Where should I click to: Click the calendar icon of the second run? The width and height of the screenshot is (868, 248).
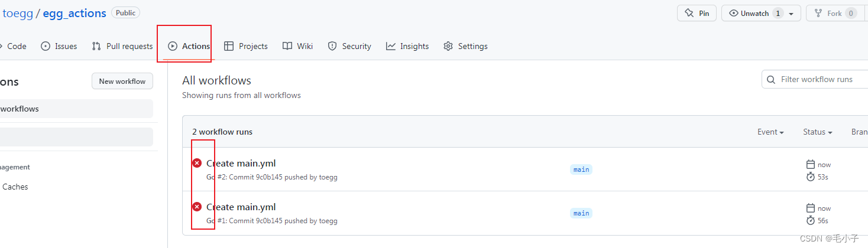point(811,208)
